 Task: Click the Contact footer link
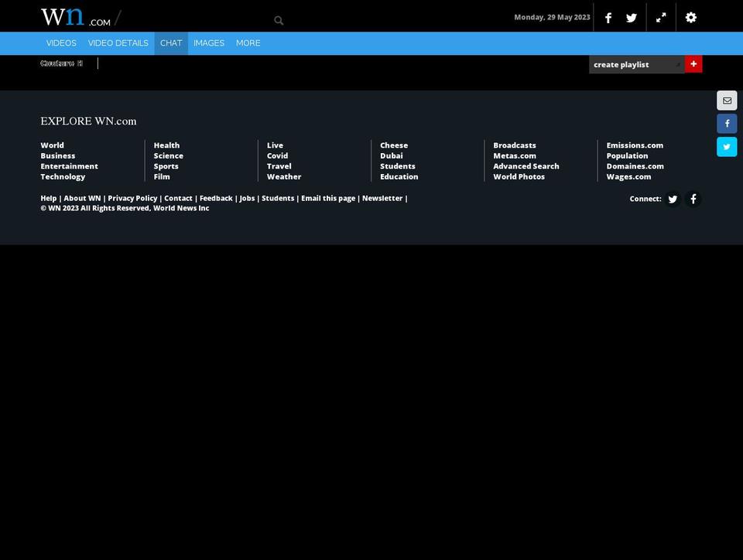coord(178,198)
